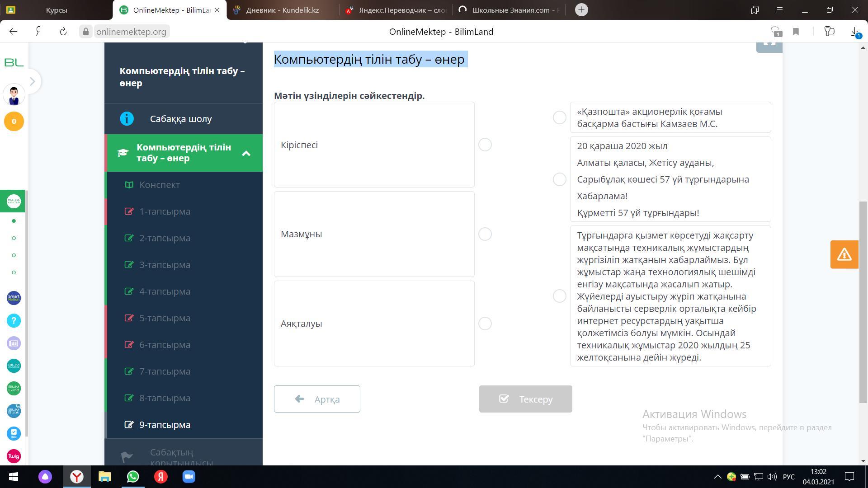The width and height of the screenshot is (868, 488).
Task: Open WhatsApp from the taskbar
Action: tap(133, 477)
